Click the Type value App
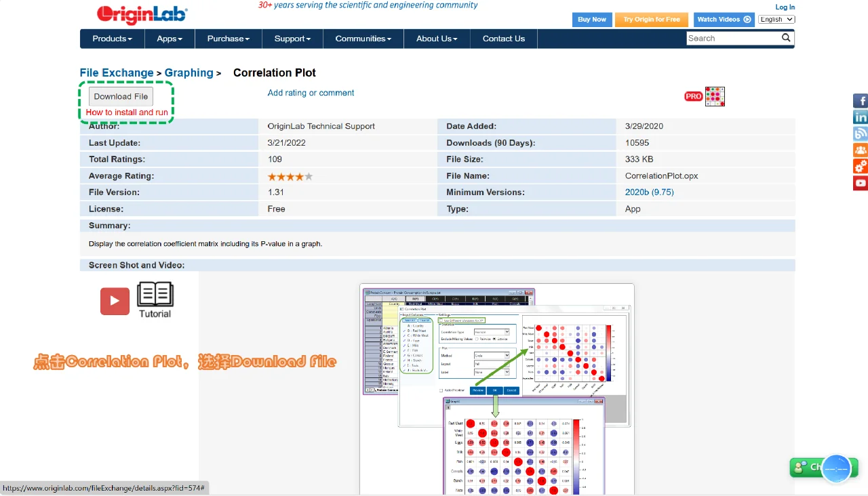 click(633, 209)
